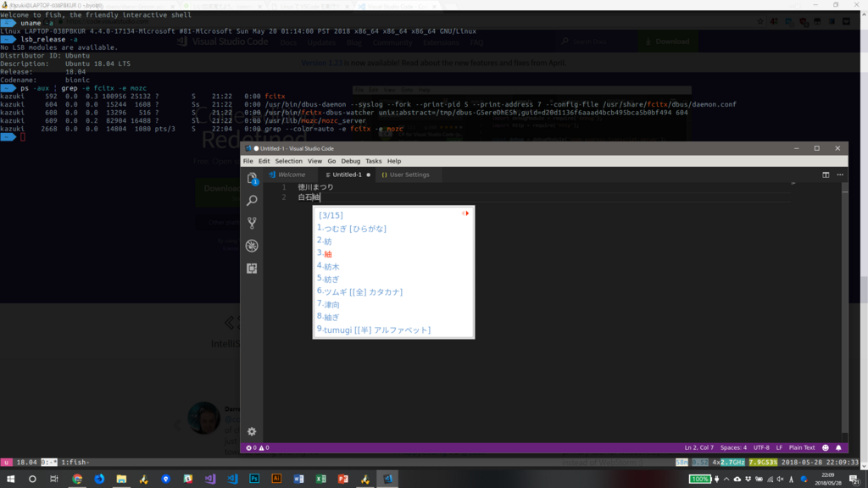This screenshot has width=868, height=488.
Task: Open PowerPoint from the taskbar
Action: 342,480
